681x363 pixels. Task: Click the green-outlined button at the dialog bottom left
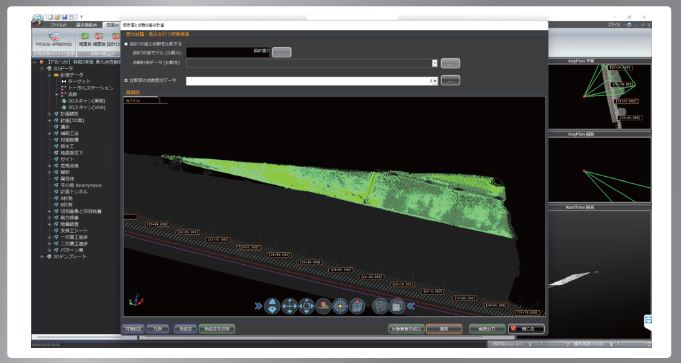click(x=217, y=329)
